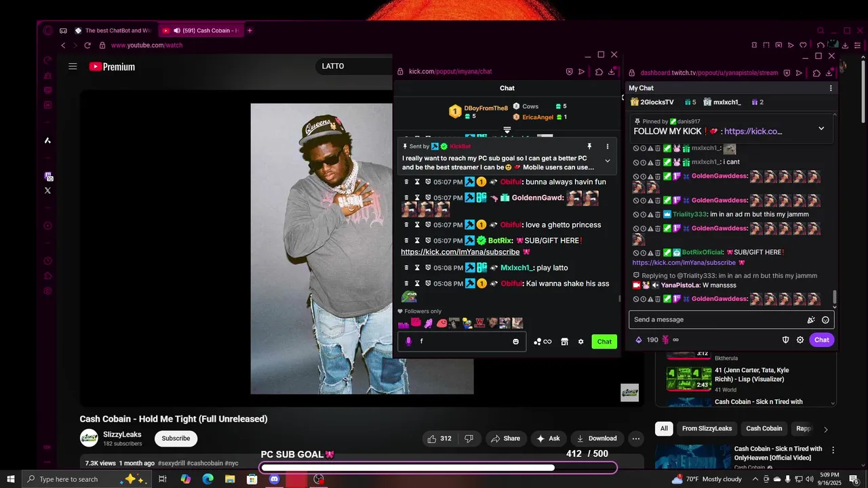This screenshot has width=868, height=488.
Task: Open Microsoft Edge from the taskbar
Action: [208, 479]
